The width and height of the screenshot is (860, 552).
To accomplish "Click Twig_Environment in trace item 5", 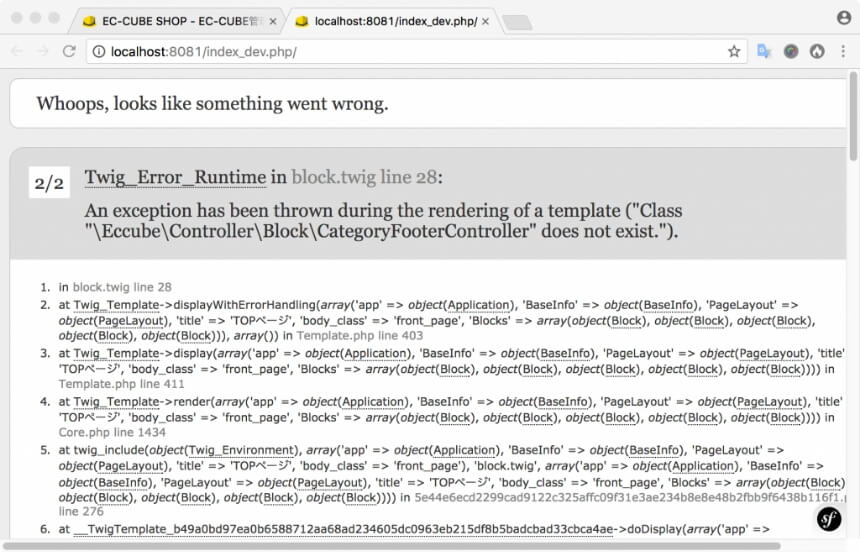I will [242, 450].
